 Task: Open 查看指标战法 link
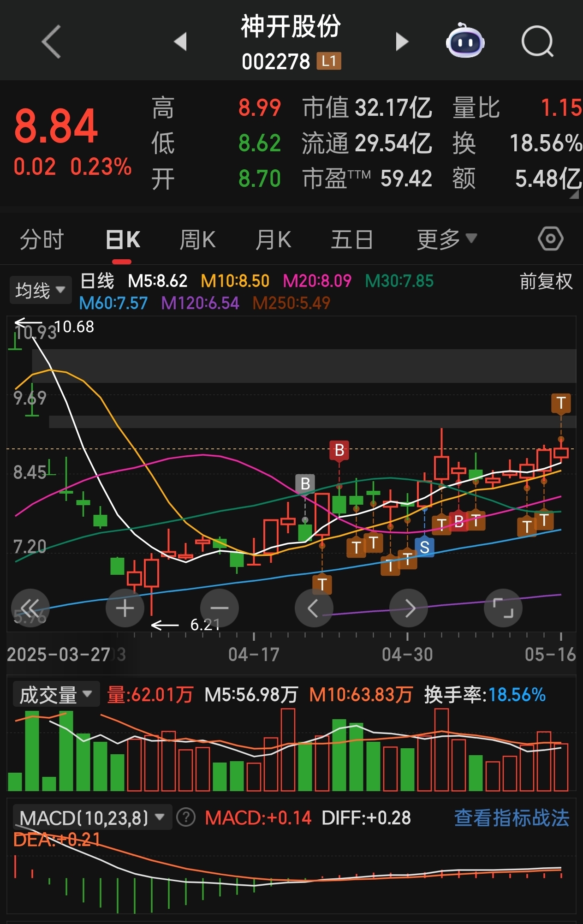coord(512,818)
